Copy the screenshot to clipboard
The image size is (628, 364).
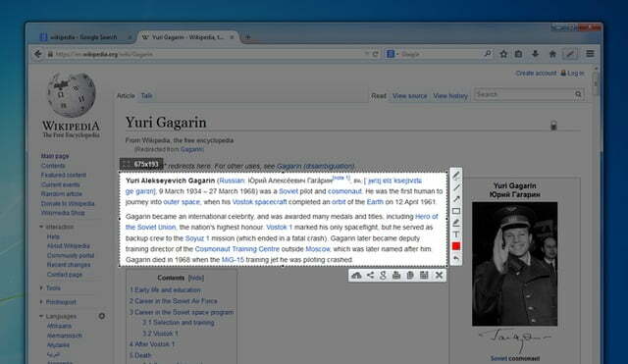click(x=410, y=275)
